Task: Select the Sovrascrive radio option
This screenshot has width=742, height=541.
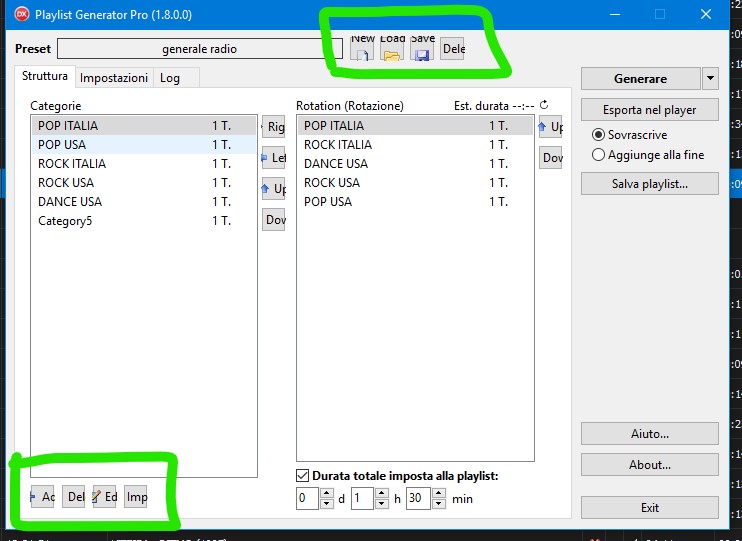Action: click(x=599, y=135)
